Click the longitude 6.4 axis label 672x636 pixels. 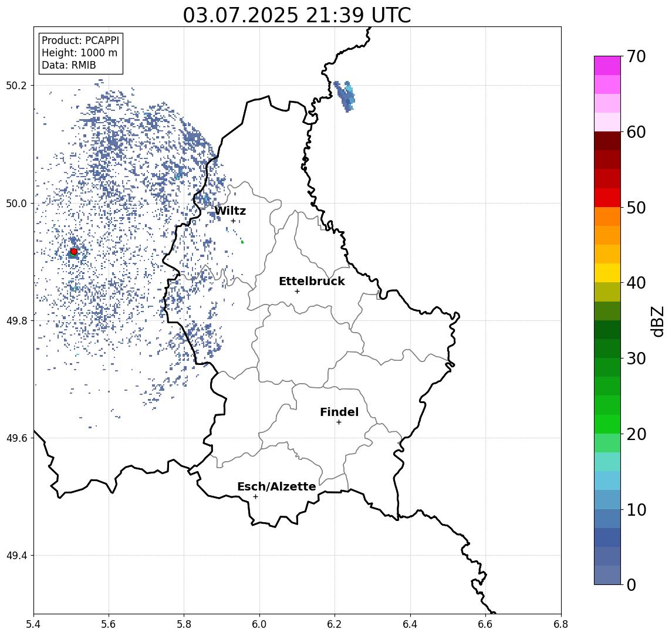(410, 624)
